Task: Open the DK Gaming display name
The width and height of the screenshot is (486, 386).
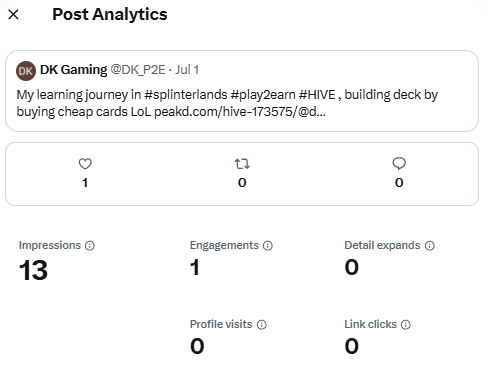Action: pyautogui.click(x=74, y=70)
